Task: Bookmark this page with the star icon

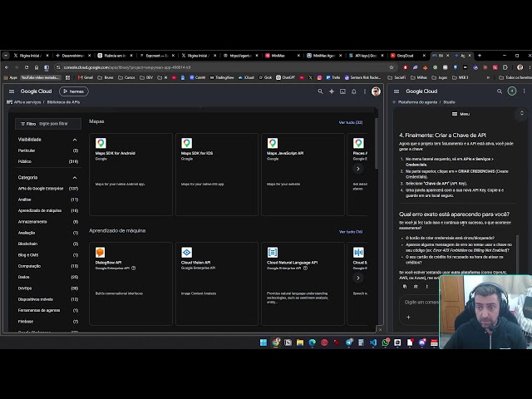Action: click(x=392, y=67)
